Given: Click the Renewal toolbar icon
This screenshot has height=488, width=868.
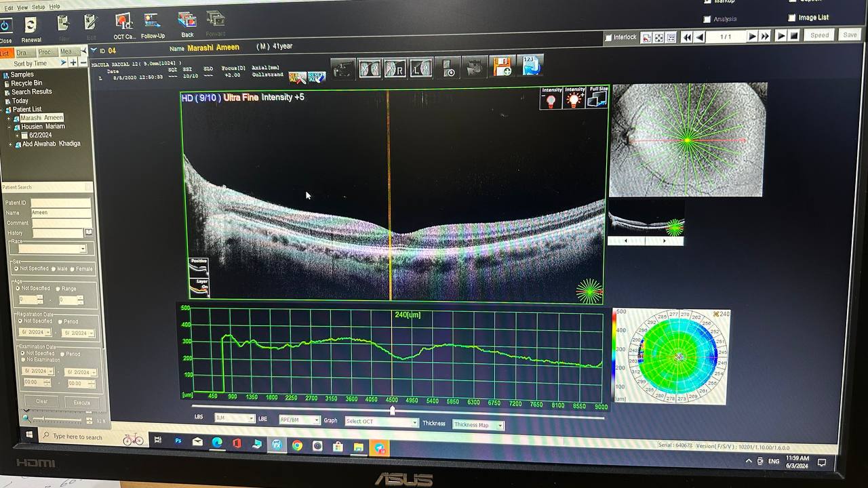Looking at the screenshot, I should coord(31,26).
